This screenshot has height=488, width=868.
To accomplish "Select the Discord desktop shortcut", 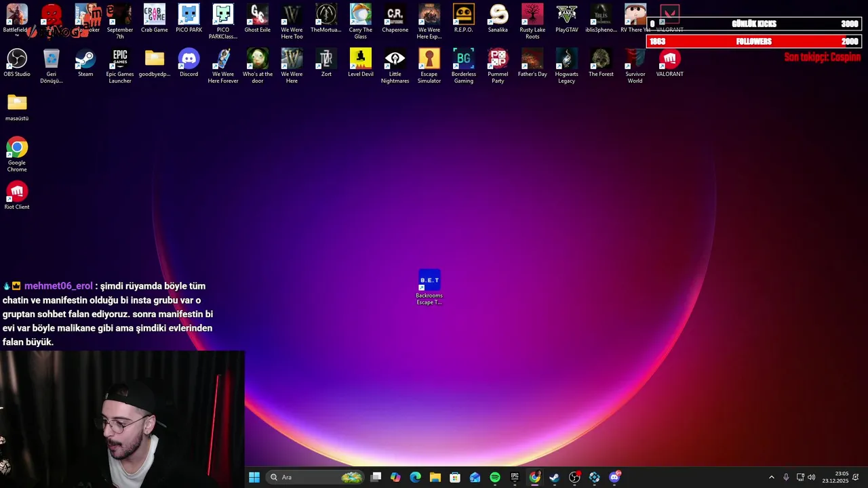I will tap(189, 63).
